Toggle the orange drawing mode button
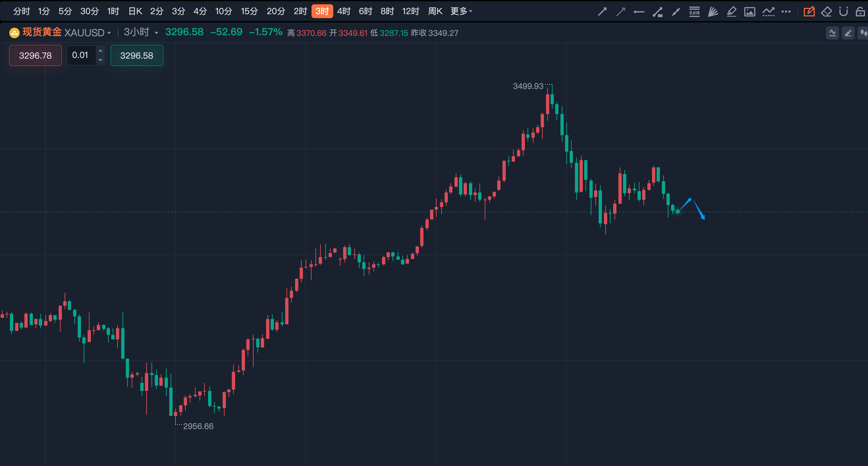 coord(809,12)
